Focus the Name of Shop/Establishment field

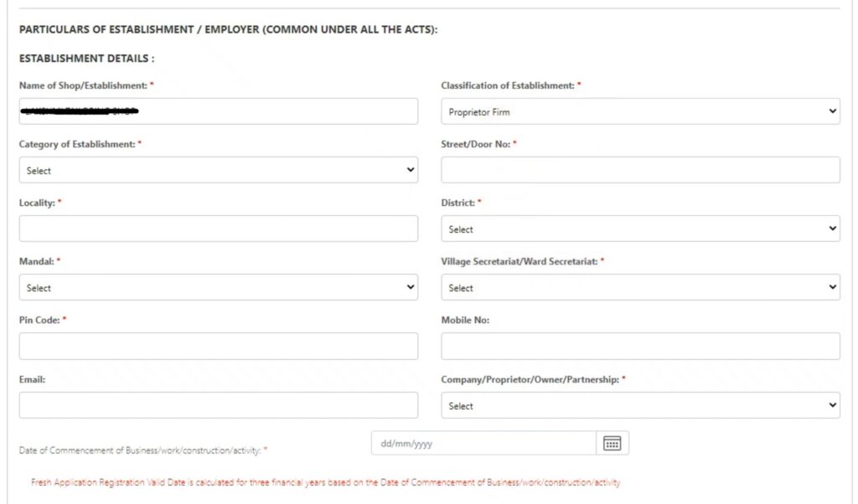point(219,111)
